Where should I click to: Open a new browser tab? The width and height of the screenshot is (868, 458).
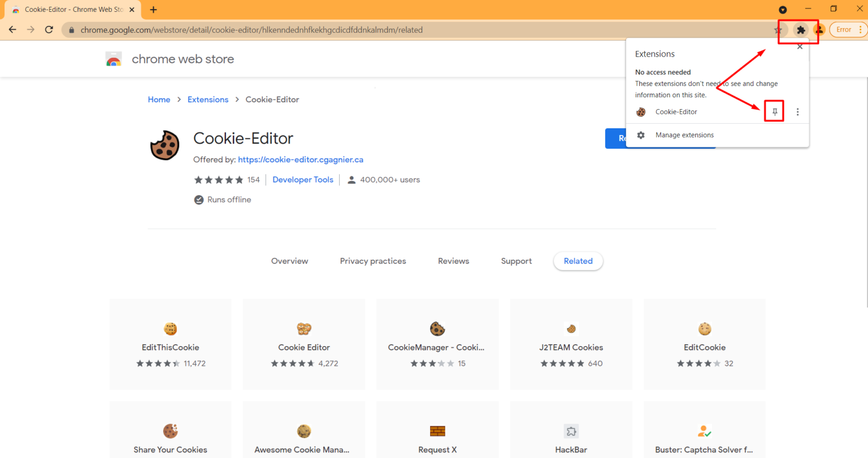click(153, 9)
